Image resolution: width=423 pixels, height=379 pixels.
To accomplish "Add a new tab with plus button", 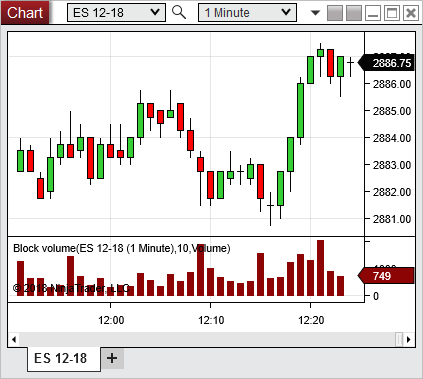I will (112, 359).
